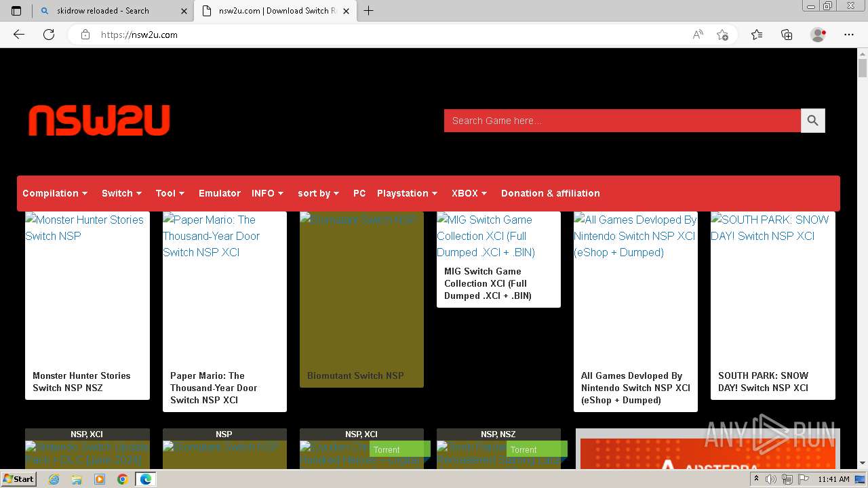868x488 pixels.
Task: Click the search magnifier button on site
Action: (812, 121)
